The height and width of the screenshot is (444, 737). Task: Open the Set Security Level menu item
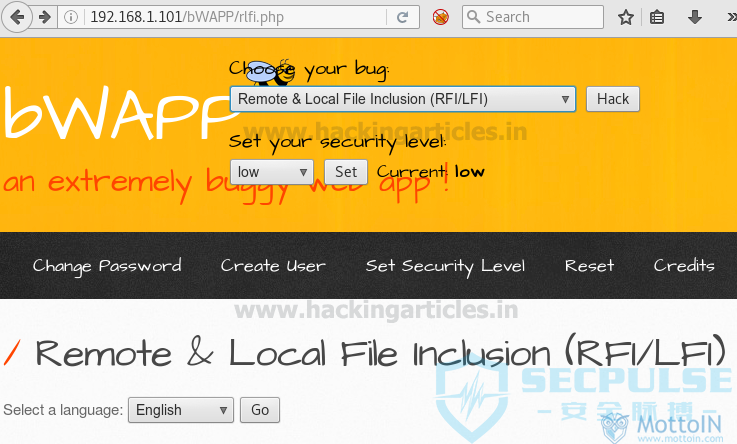(x=445, y=266)
